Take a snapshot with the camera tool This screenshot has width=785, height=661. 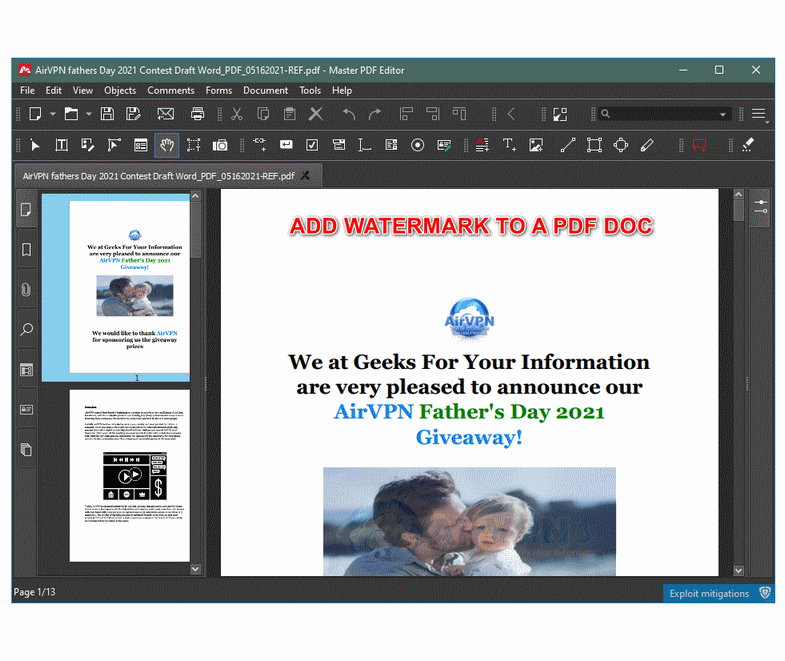(220, 145)
